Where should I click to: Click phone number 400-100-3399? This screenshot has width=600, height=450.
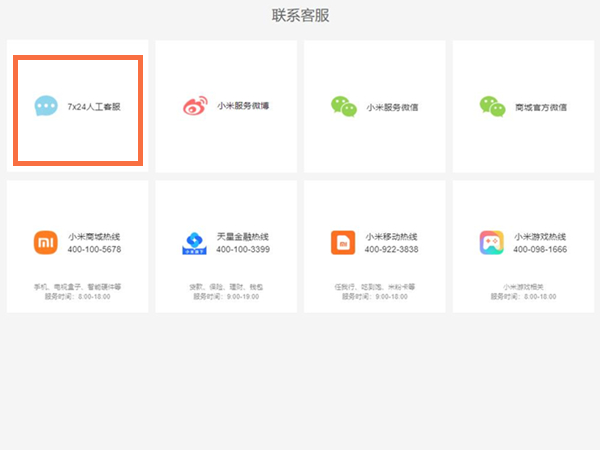pos(243,249)
